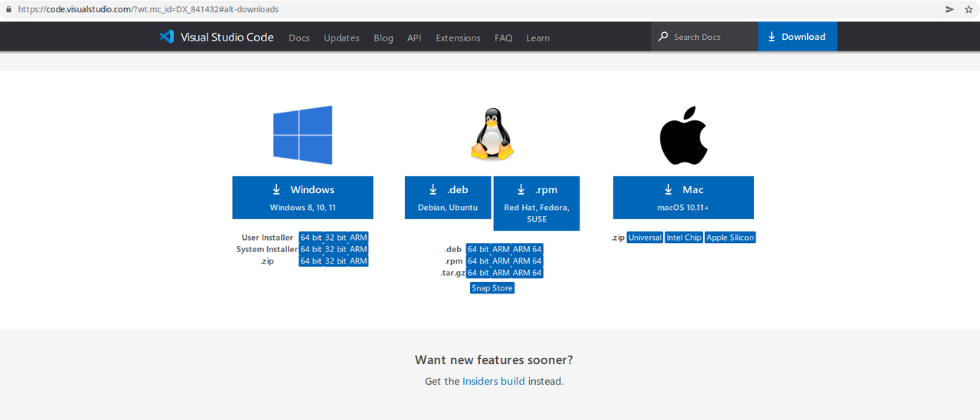Click the share arrow icon in the address bar

click(950, 9)
